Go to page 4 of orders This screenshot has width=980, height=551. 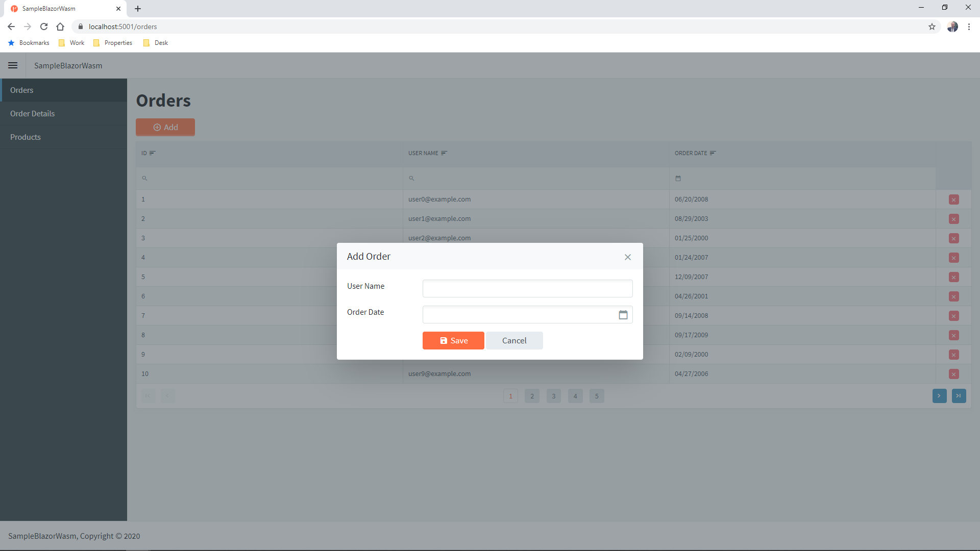(x=575, y=396)
